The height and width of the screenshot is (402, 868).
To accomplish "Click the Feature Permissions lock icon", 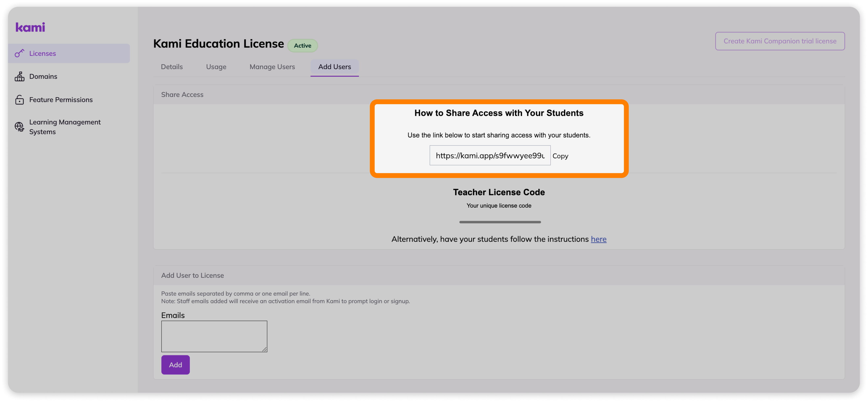I will [20, 100].
